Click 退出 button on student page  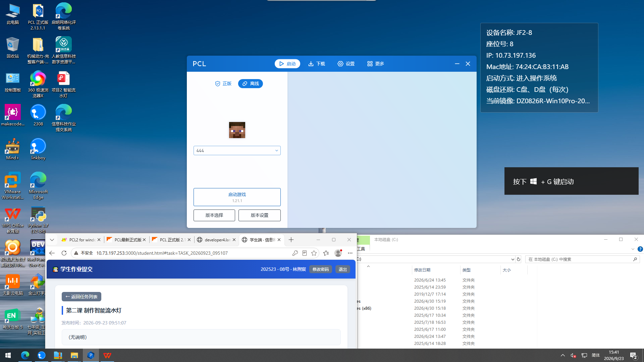pos(343,269)
